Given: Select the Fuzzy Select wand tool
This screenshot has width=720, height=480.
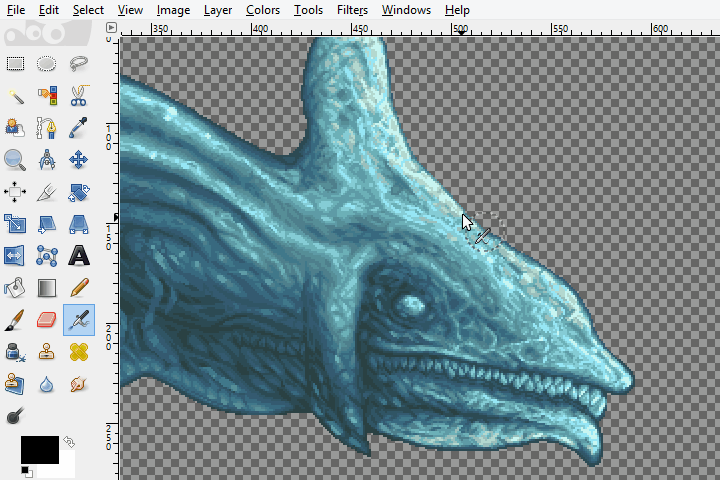Looking at the screenshot, I should tap(15, 96).
